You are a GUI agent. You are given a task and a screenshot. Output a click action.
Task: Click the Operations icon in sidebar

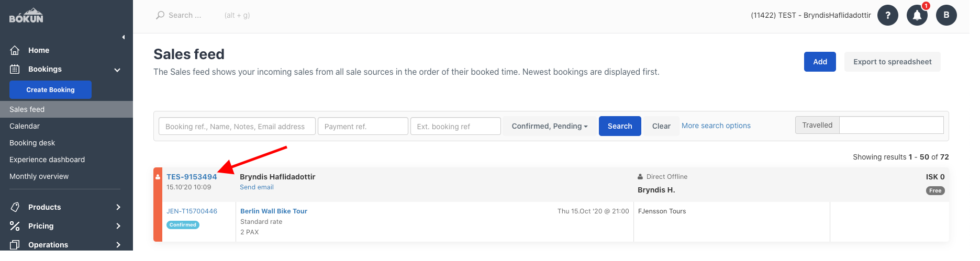[15, 245]
